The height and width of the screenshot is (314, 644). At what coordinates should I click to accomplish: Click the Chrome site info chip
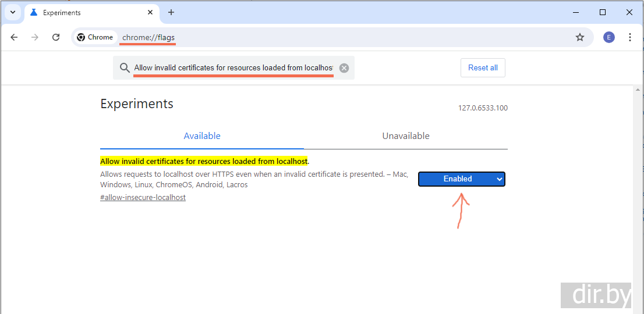95,37
